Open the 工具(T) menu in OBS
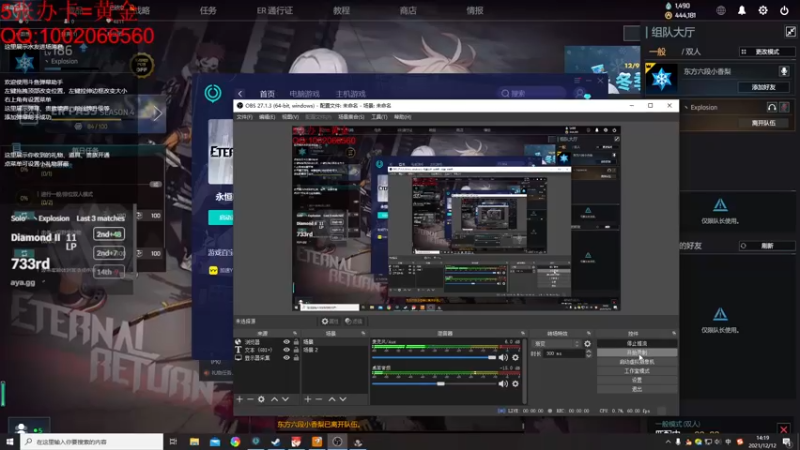 pos(379,117)
